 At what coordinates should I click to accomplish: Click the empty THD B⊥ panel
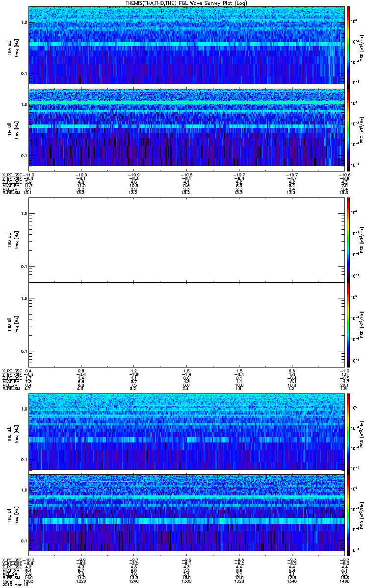[x=187, y=240]
